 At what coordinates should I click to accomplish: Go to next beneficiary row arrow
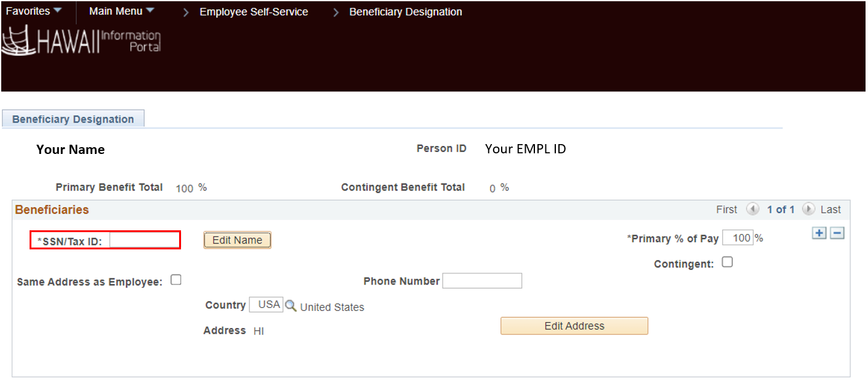coord(809,209)
